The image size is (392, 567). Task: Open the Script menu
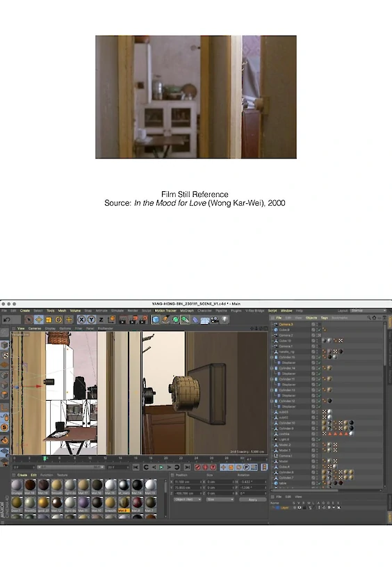[272, 310]
